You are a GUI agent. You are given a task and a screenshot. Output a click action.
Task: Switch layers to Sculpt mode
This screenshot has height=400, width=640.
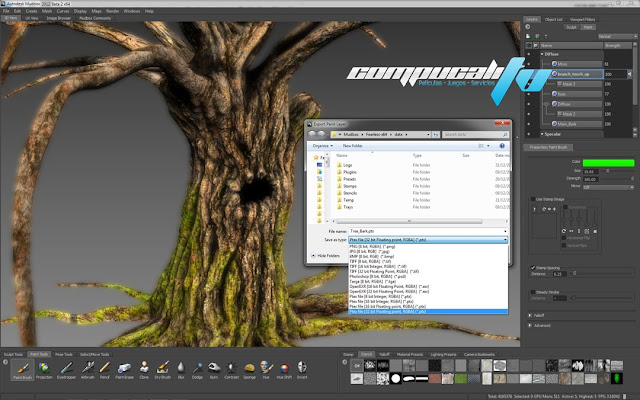(571, 27)
